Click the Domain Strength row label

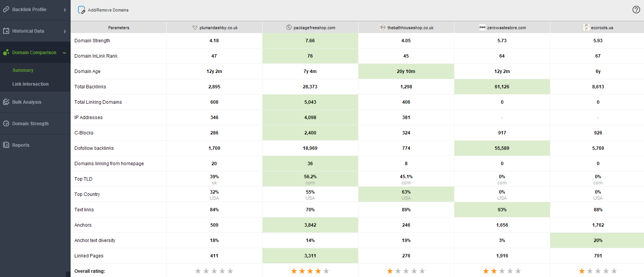tap(92, 41)
